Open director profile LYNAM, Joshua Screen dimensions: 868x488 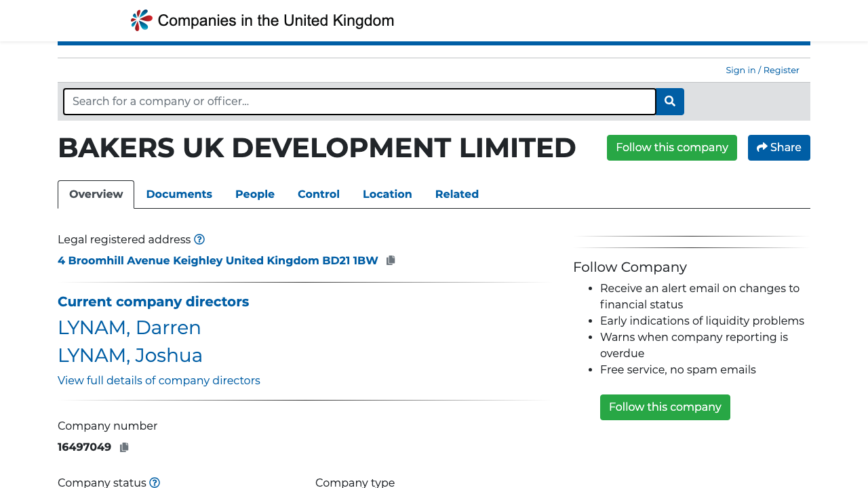[x=130, y=355]
